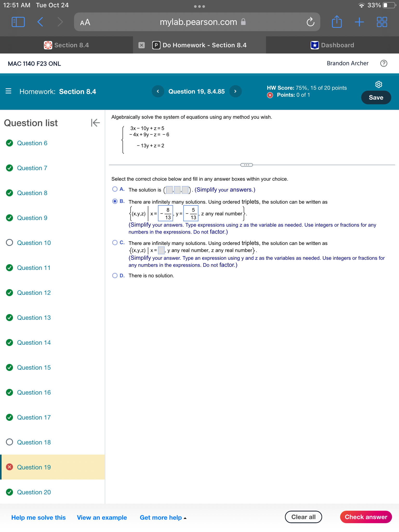Open Question 13 from list

34,318
